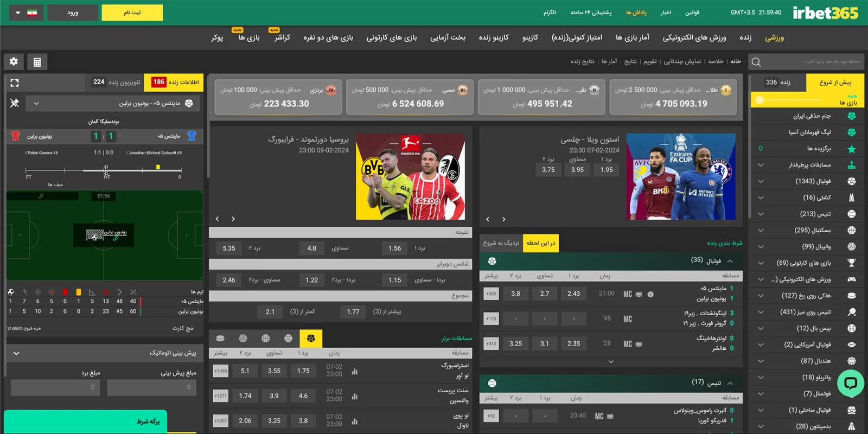Open stats chart icon for سنت پیرست match
This screenshot has height=434, width=868.
click(355, 397)
